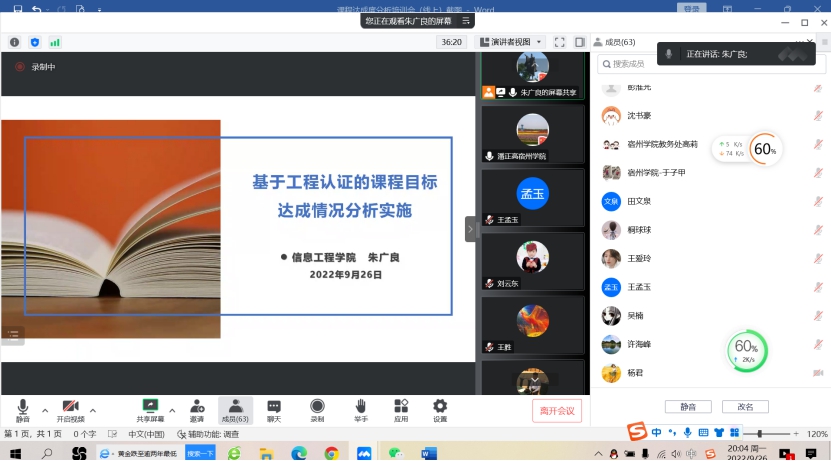Expand the arrow next to 开启视频
Viewport: 831px width, 461px height.
click(x=93, y=410)
